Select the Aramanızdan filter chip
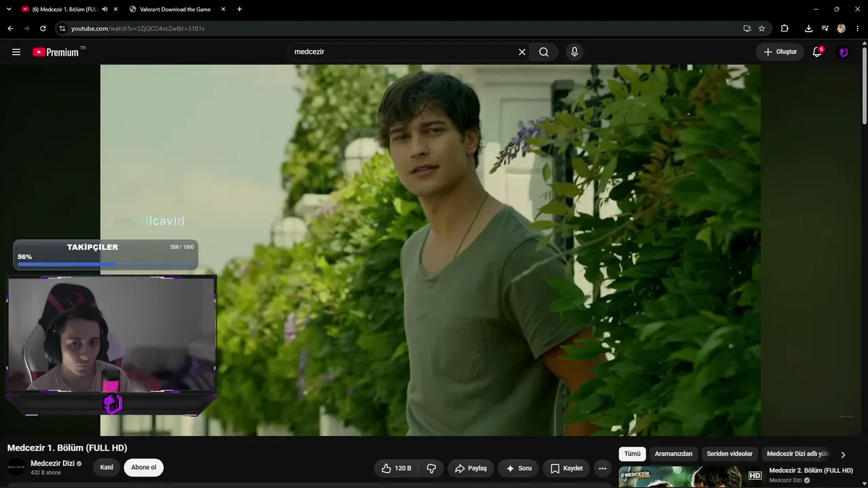This screenshot has height=488, width=868. 673,454
